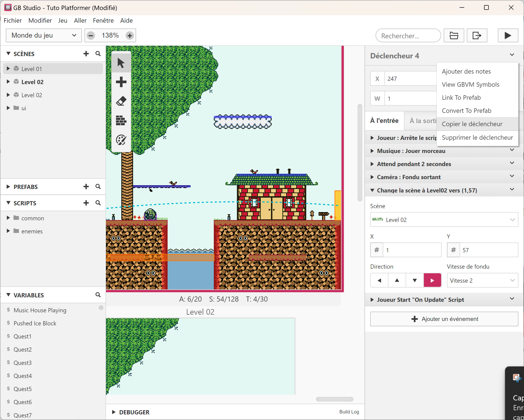Open the Monde du jeu dropdown
This screenshot has width=524, height=420.
[x=44, y=36]
